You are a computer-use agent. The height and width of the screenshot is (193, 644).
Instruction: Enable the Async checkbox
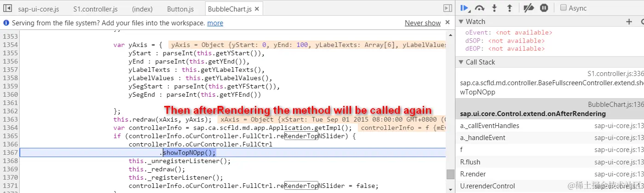coord(563,8)
